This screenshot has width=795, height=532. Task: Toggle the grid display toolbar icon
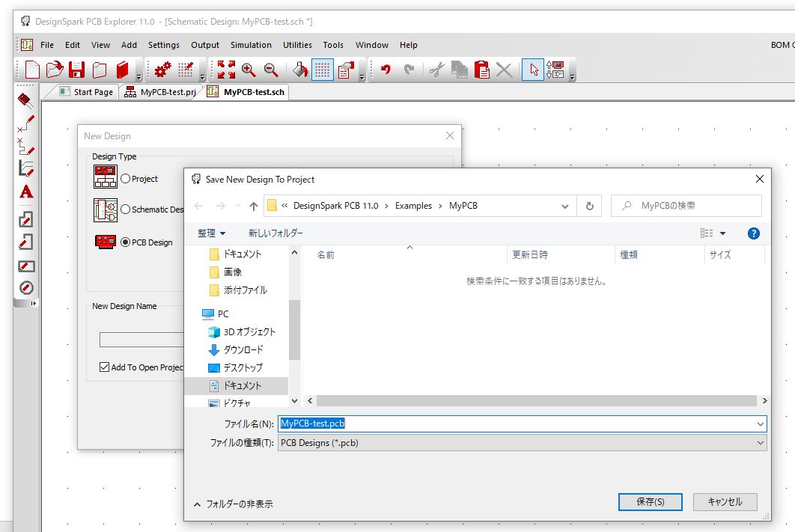[322, 70]
